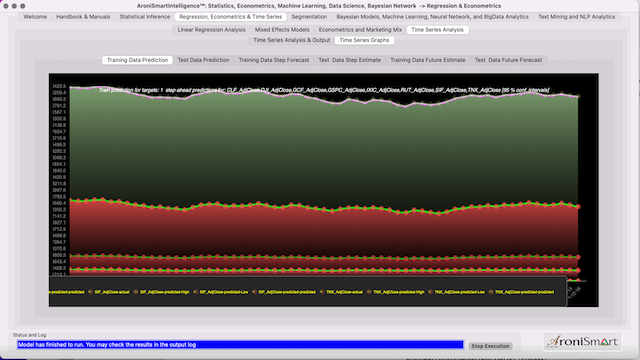Open Bayesian Models, Machine Learning tab
Screen dimensions: 640x360
(x=432, y=17)
